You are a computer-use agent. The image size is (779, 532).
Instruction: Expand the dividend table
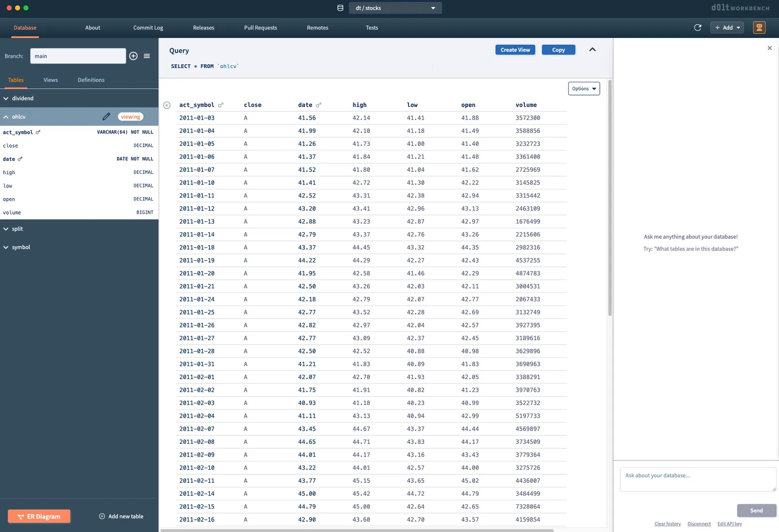[22, 98]
